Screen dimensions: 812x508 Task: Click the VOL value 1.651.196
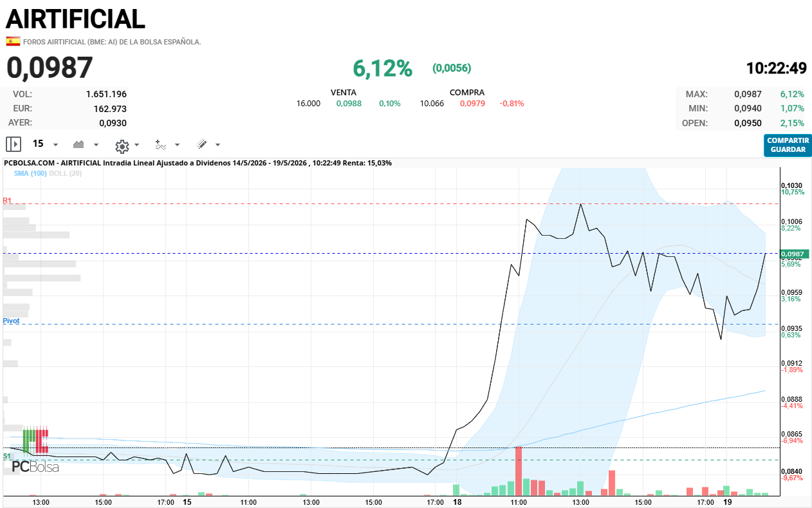pos(106,94)
